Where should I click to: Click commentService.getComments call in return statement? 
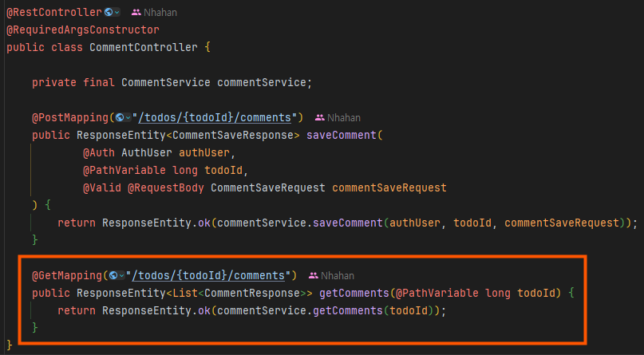(x=300, y=310)
